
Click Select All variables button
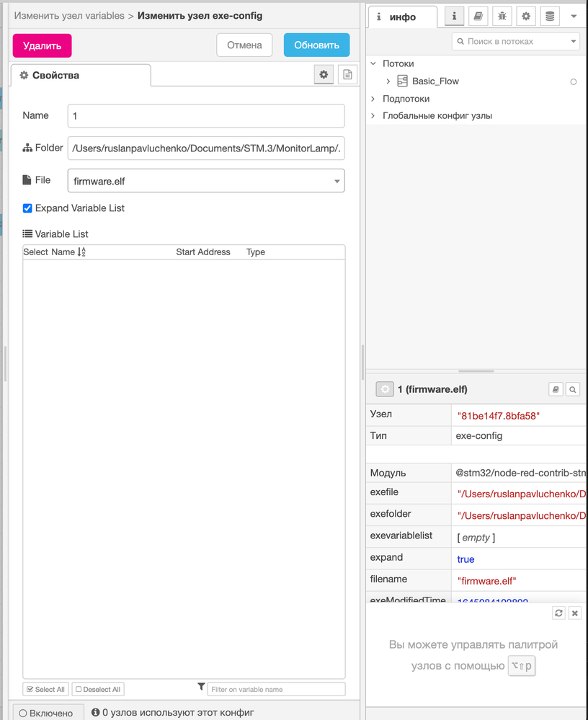(45, 689)
